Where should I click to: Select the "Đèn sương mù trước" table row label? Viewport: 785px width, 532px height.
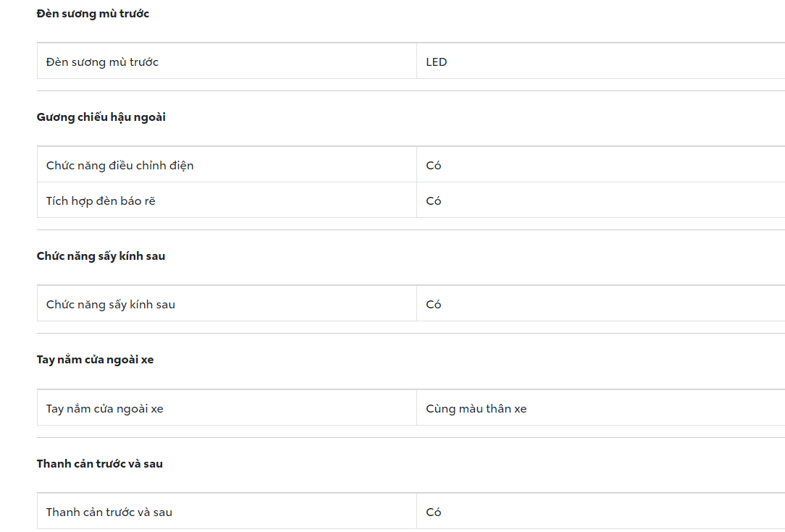(x=102, y=62)
